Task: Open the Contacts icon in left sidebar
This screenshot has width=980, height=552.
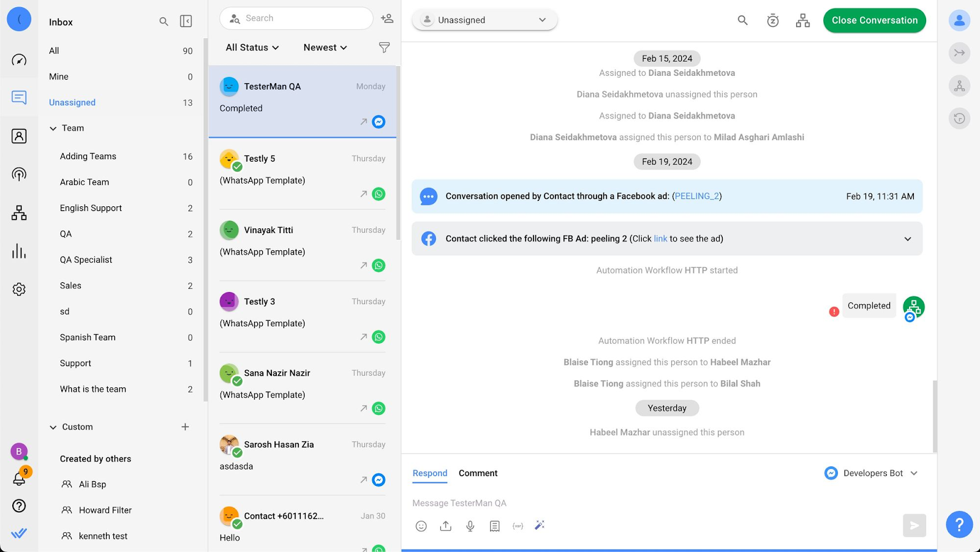Action: click(19, 136)
